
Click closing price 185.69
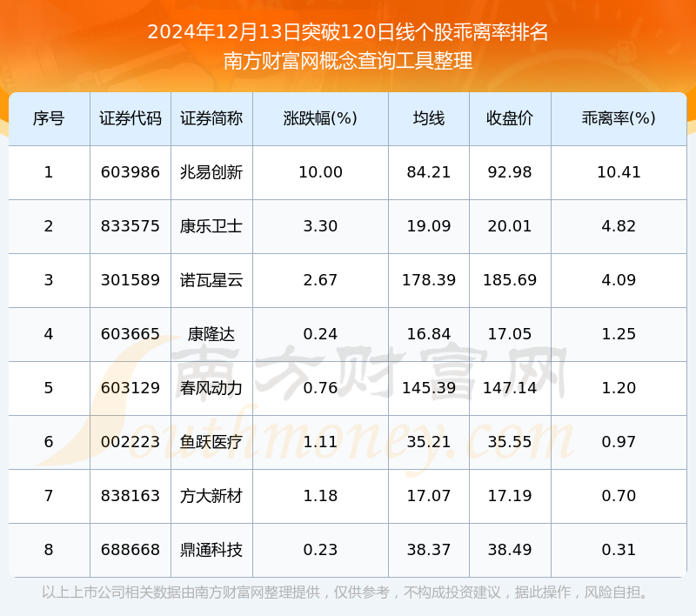[510, 280]
